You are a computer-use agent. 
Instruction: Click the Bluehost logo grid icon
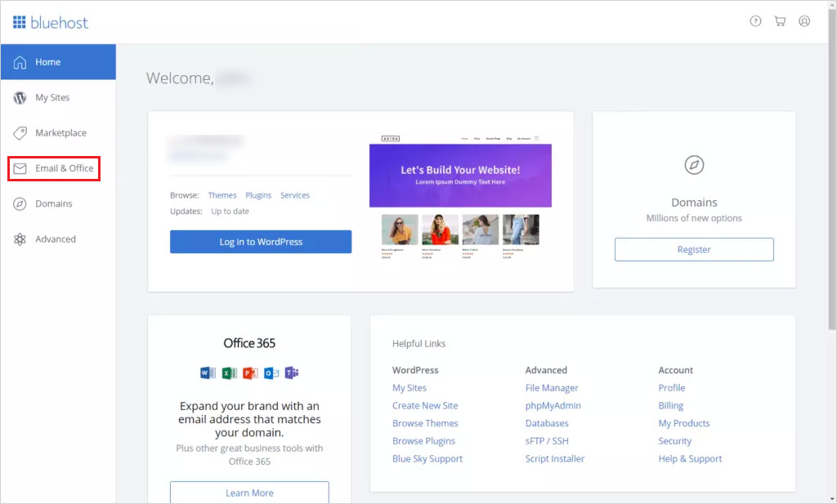[x=19, y=22]
